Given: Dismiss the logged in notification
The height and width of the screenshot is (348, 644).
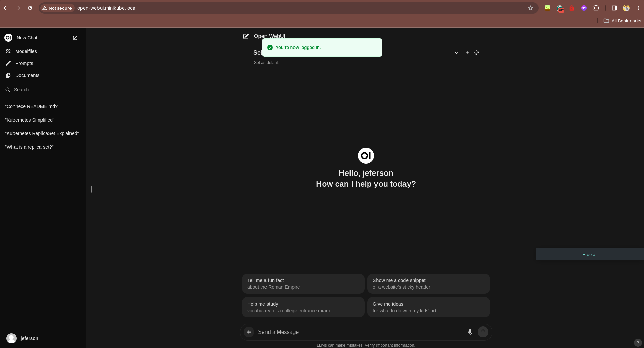Looking at the screenshot, I should coord(322,48).
